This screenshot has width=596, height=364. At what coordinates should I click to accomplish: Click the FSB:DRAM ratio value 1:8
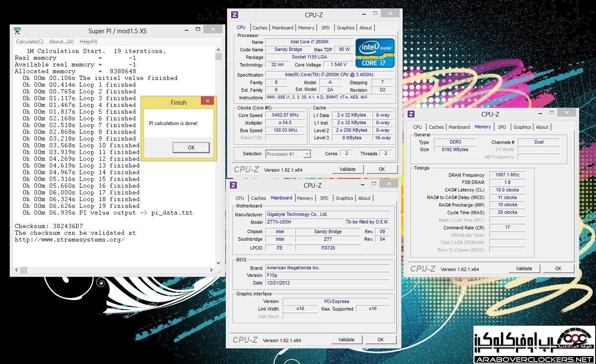pos(508,183)
